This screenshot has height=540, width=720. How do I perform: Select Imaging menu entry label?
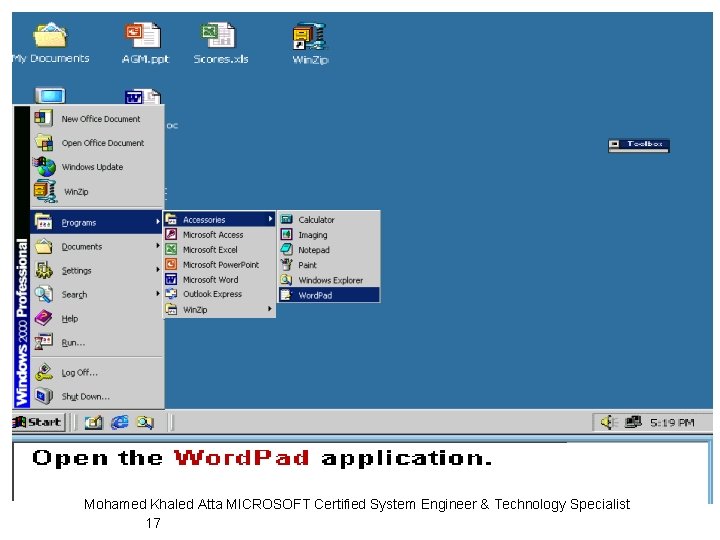click(313, 235)
